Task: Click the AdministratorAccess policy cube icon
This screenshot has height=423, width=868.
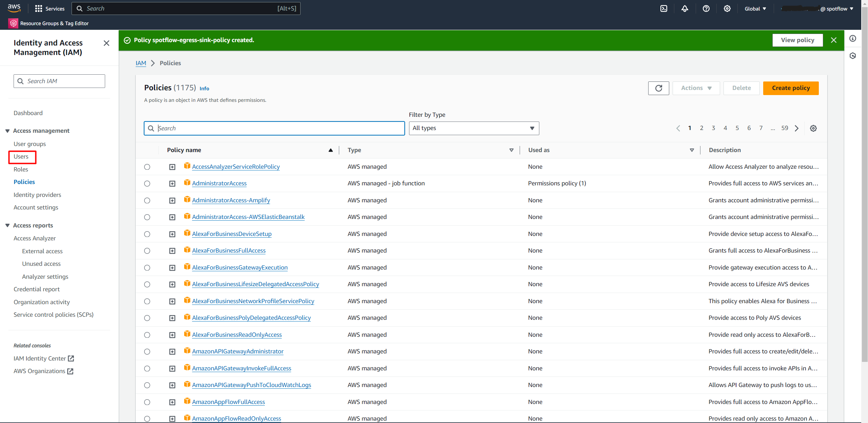Action: click(187, 183)
